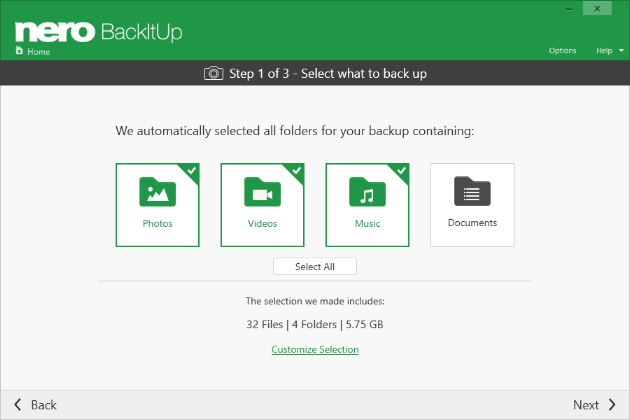This screenshot has width=630, height=420.
Task: Click the Nero BackItUp logo
Action: [98, 32]
